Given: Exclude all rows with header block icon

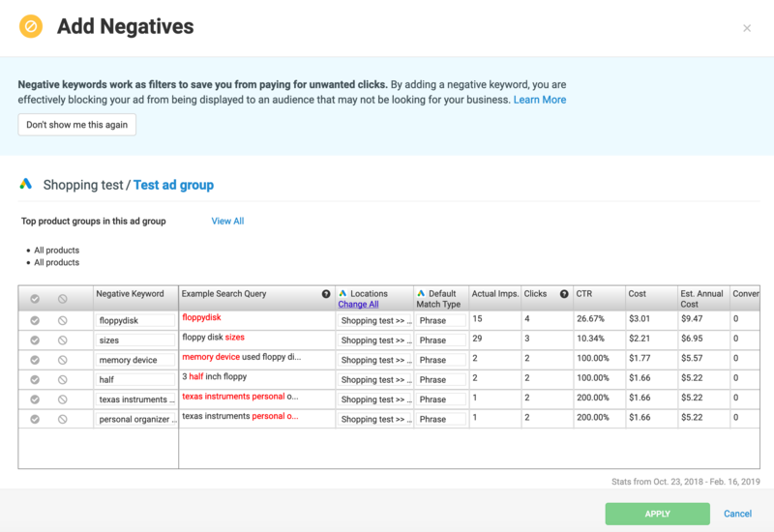Looking at the screenshot, I should (62, 299).
